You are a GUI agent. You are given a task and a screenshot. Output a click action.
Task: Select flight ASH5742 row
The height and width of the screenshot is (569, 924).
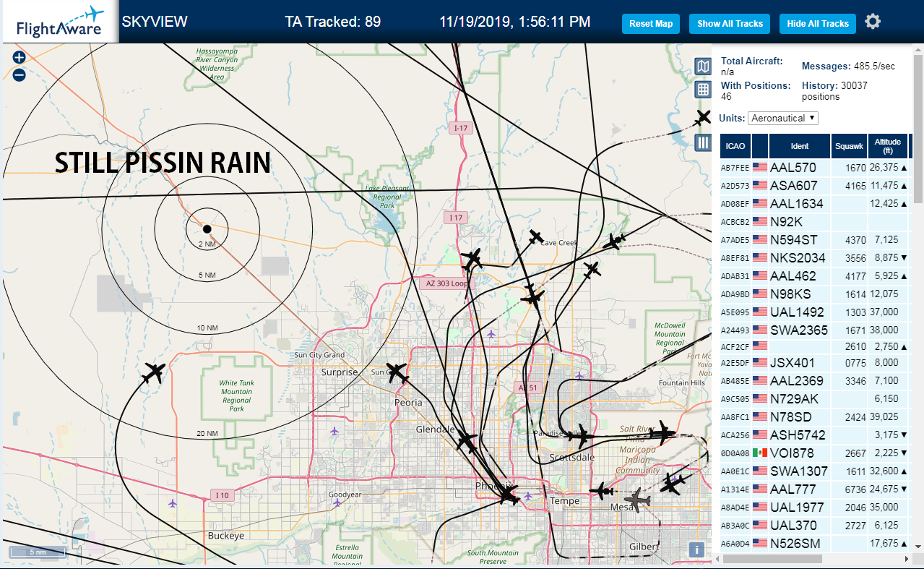pos(815,435)
